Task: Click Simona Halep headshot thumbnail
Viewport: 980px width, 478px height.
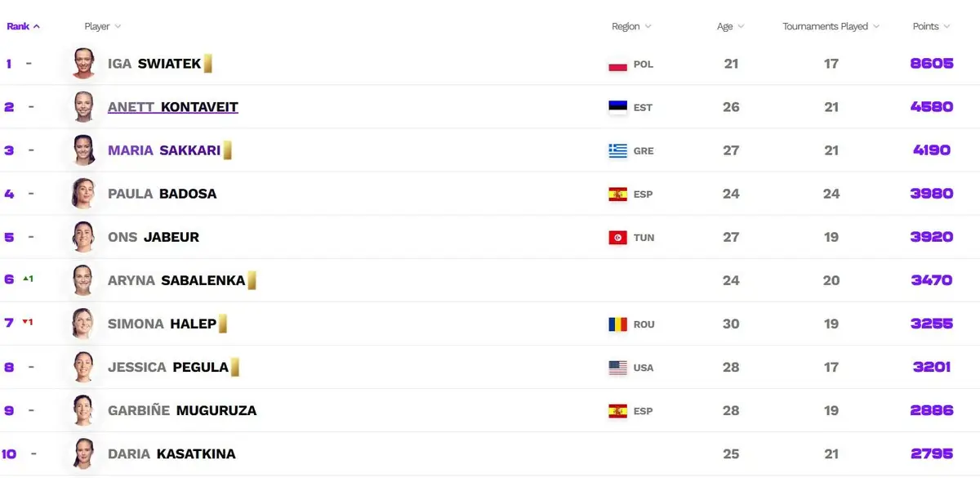Action: click(x=83, y=324)
